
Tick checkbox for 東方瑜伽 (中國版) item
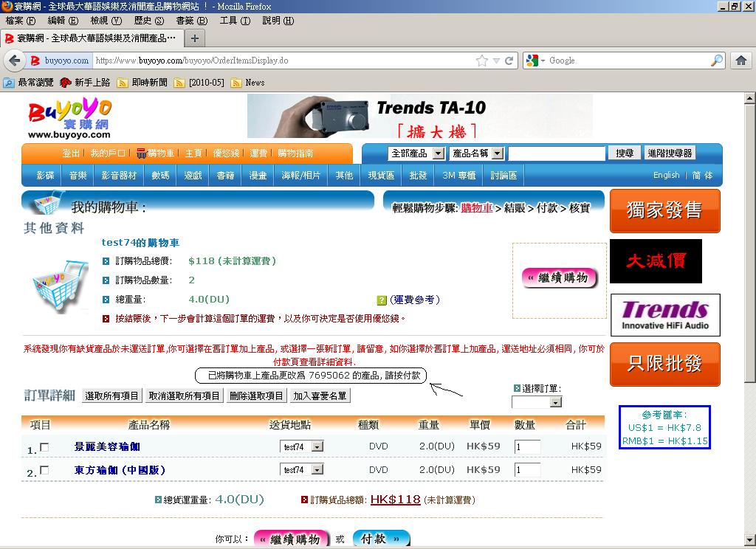tap(44, 469)
